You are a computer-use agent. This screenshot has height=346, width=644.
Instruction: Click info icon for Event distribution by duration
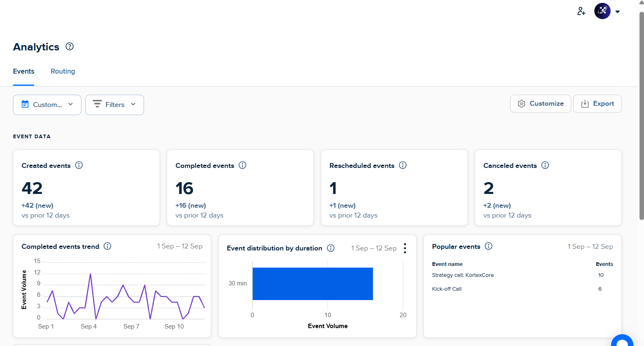(x=331, y=248)
